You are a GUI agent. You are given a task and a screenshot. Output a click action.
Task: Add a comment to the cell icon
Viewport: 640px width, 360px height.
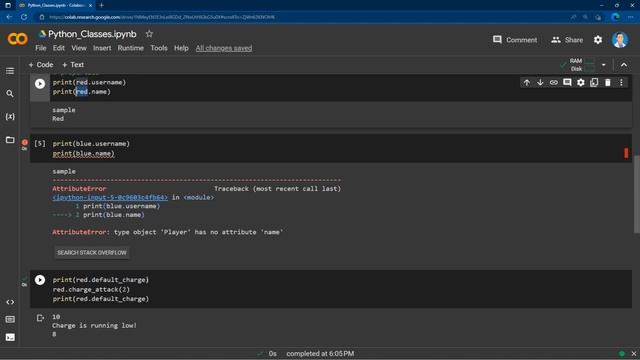click(x=567, y=82)
